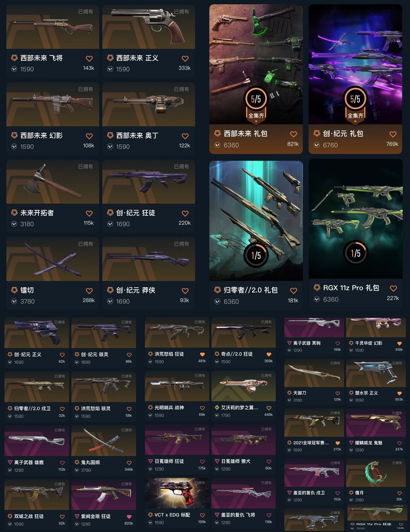This screenshot has height=532, width=410.
Task: Favorite the 西部未来 飞将 skin heart
Action: pos(89,59)
